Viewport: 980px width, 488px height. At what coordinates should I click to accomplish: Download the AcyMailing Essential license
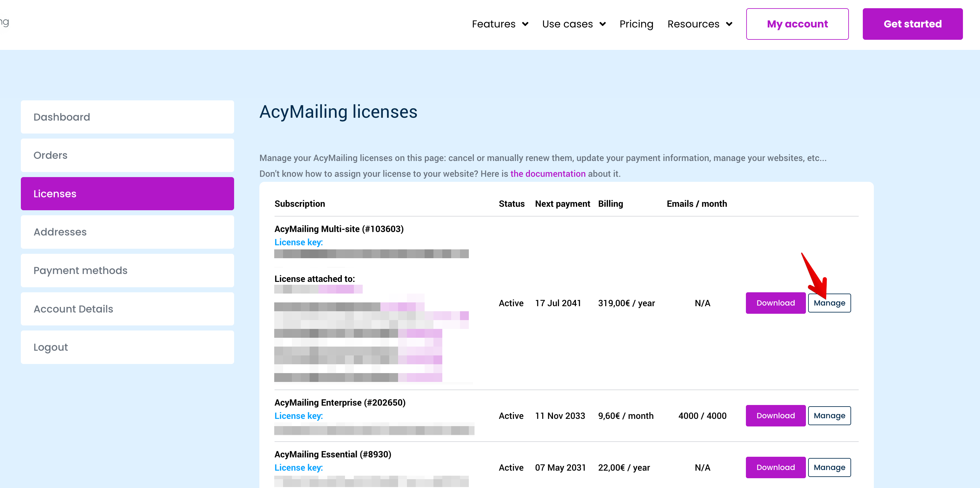tap(775, 467)
